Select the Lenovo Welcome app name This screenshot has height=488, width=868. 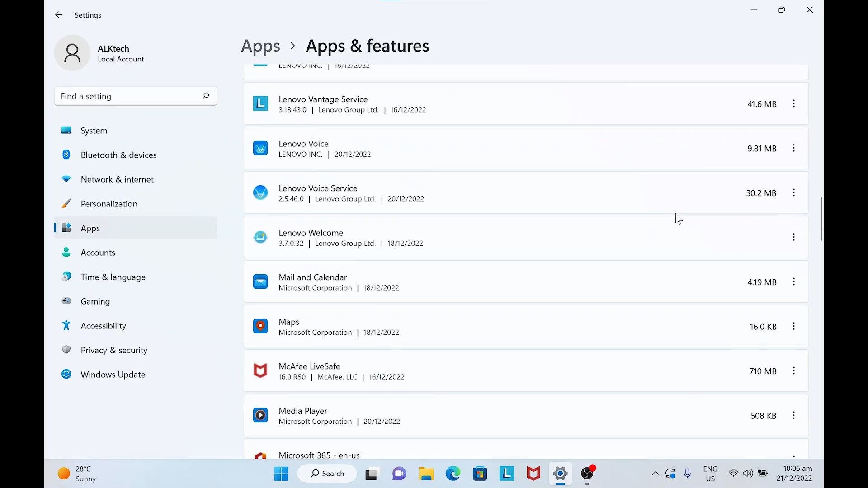tap(311, 233)
